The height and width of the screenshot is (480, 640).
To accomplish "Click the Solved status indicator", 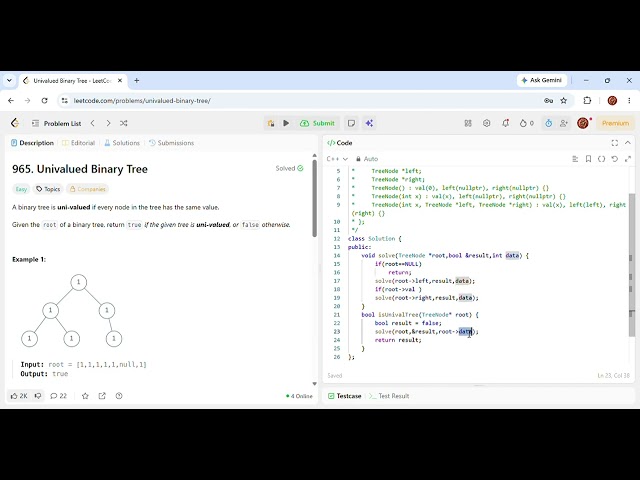I will [x=289, y=168].
